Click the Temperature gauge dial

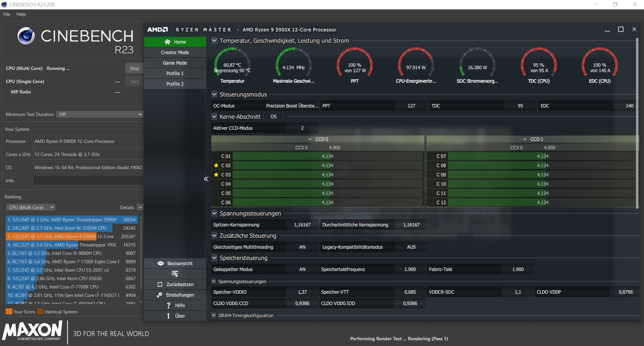[232, 62]
